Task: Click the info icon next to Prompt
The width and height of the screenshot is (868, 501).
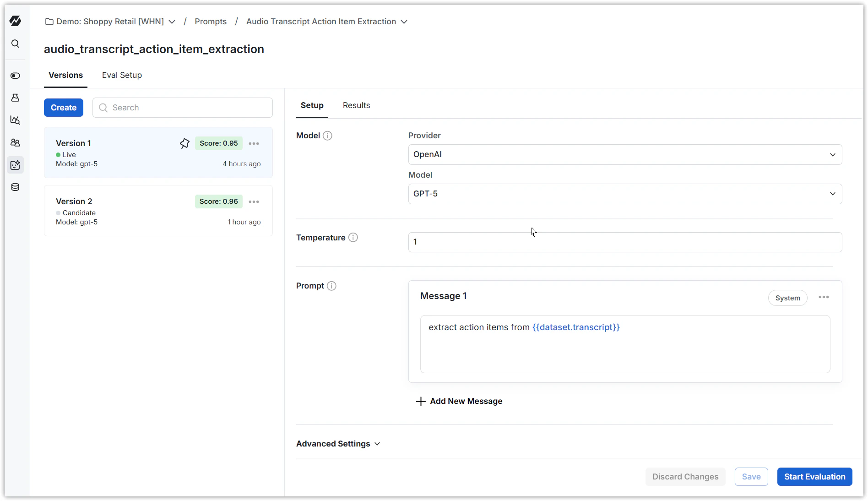Action: pyautogui.click(x=331, y=286)
